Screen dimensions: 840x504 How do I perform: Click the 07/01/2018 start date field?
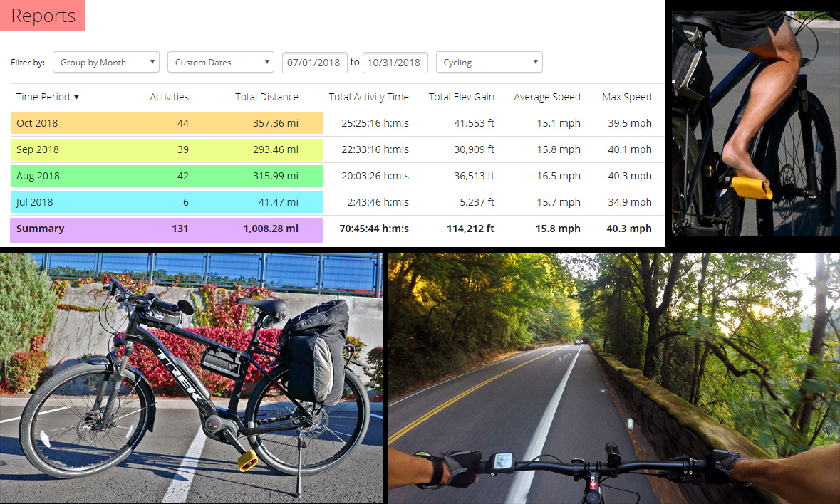(314, 63)
